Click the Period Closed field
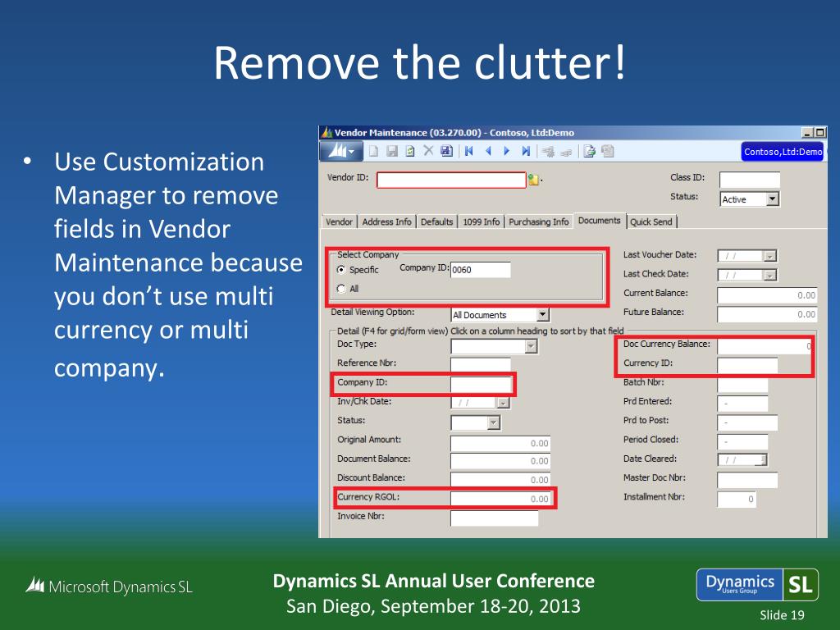This screenshot has height=630, width=840. click(x=742, y=441)
